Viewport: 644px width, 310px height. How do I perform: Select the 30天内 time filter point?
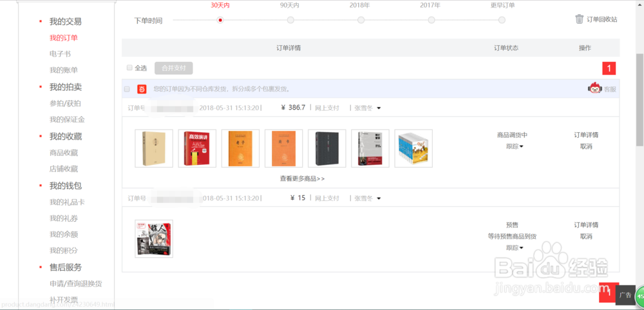pyautogui.click(x=220, y=20)
